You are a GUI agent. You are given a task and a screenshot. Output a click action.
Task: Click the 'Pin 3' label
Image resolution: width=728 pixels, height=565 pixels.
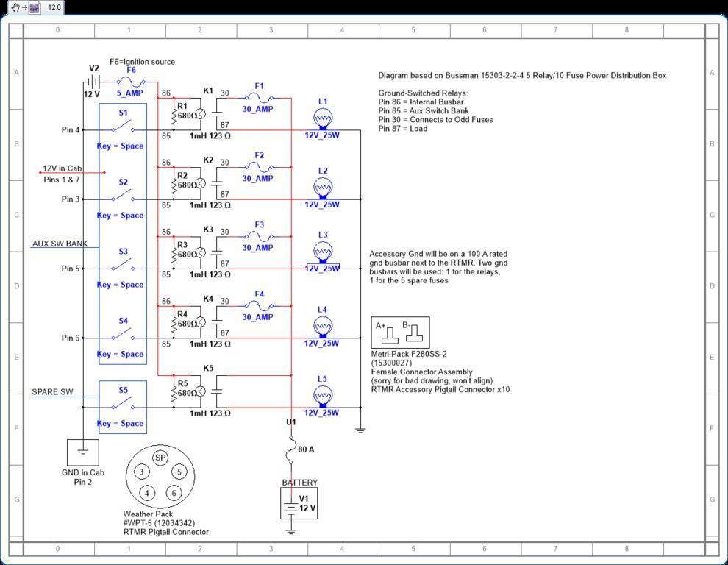tap(71, 199)
